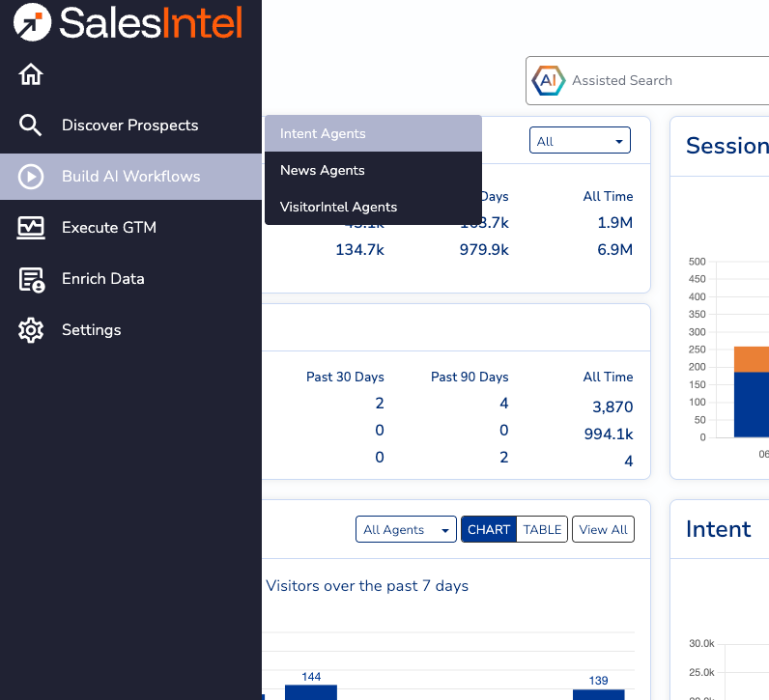The height and width of the screenshot is (700, 769).
Task: Open the Home icon in sidebar
Action: click(31, 74)
